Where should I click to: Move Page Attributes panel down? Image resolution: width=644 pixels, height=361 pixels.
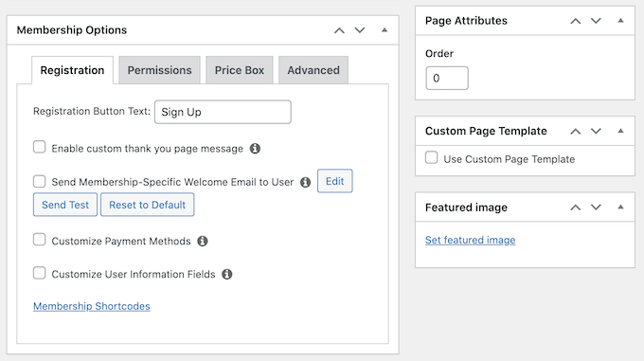click(x=596, y=21)
